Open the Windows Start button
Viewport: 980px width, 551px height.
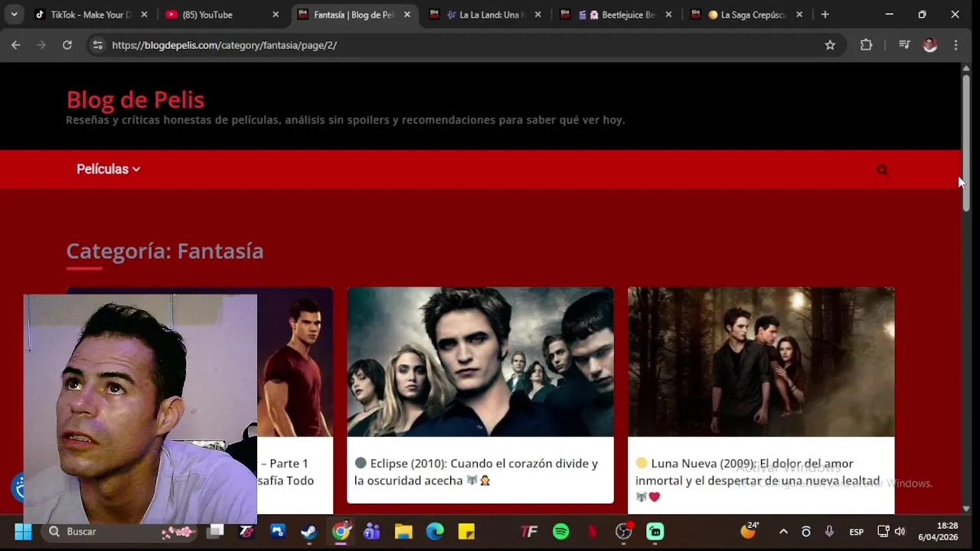click(23, 531)
